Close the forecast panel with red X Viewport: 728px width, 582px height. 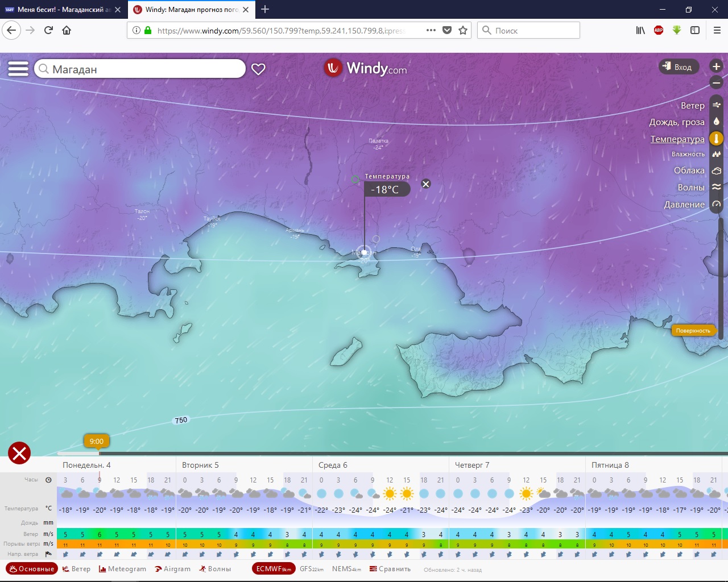19,453
